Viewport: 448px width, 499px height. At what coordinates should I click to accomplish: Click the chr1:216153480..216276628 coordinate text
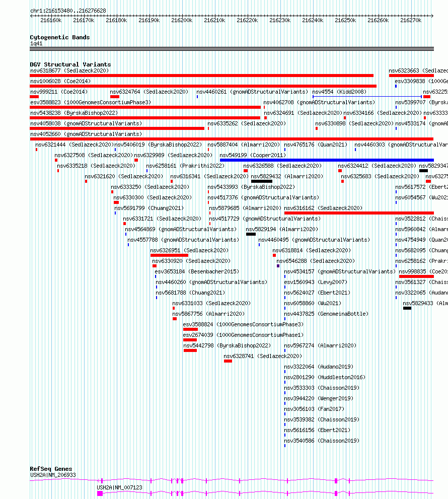pos(68,11)
